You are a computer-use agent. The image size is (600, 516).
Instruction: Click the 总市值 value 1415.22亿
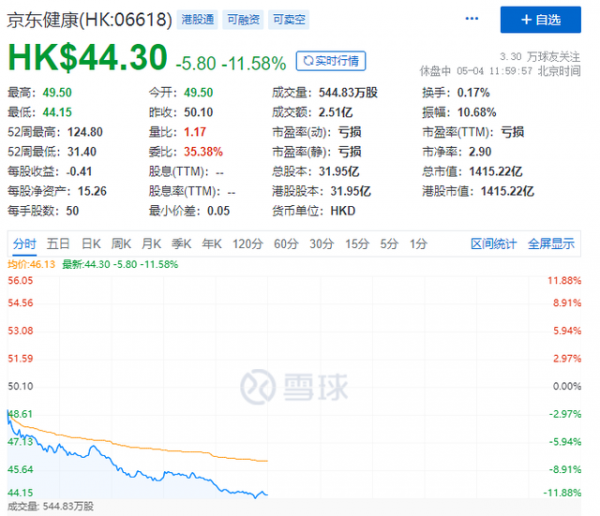click(496, 171)
